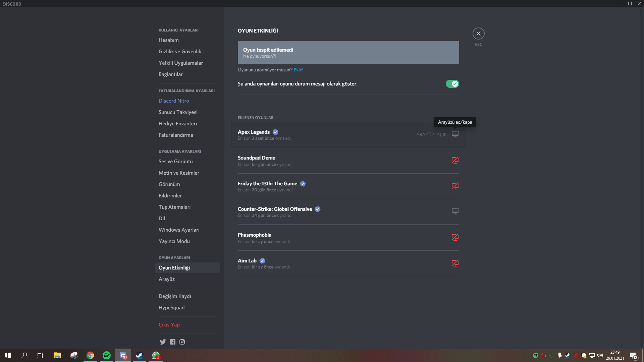Screen dimensions: 644x362
Task: Open WhatsApp from taskbar
Action: pyautogui.click(x=156, y=355)
